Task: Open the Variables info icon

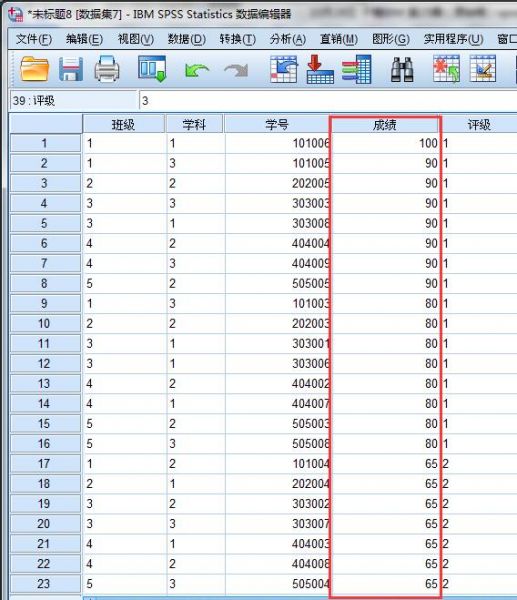Action: pos(357,69)
